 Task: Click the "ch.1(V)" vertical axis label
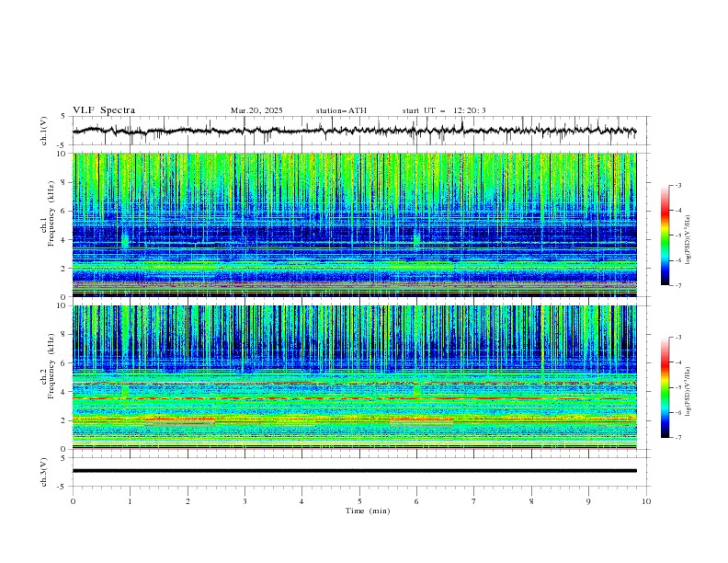(44, 131)
